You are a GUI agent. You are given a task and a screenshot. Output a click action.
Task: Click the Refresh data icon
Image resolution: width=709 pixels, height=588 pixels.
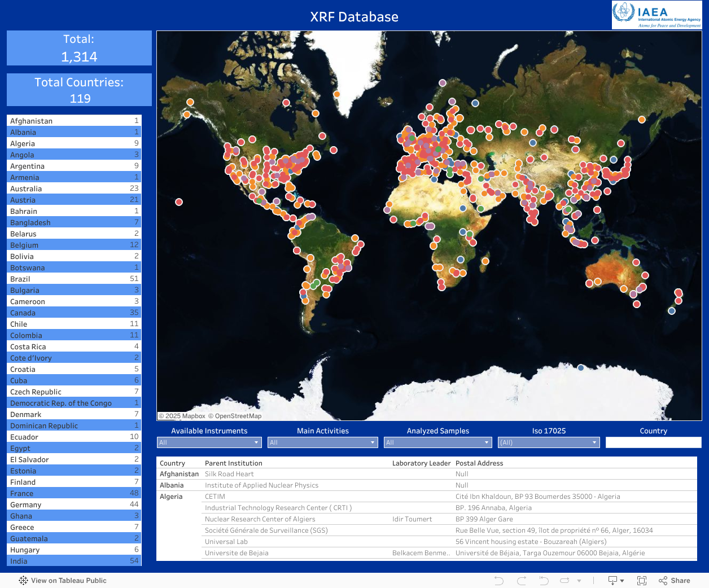[564, 581]
